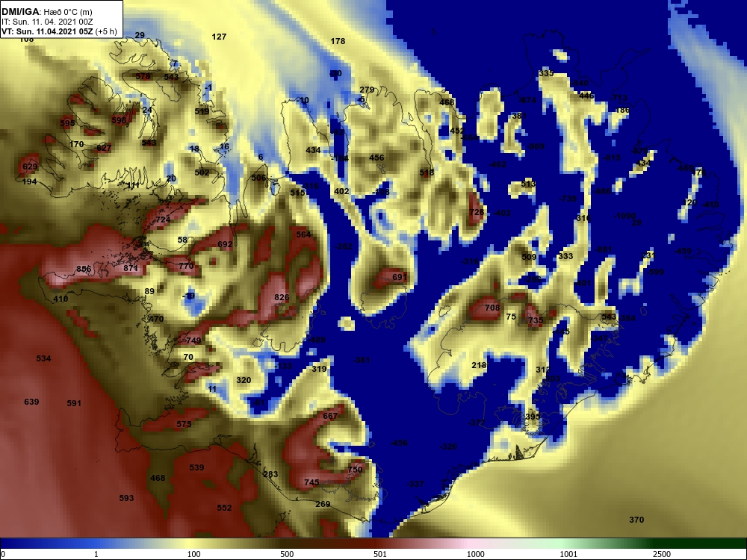
Task: Click the map value 470
Action: pos(156,319)
